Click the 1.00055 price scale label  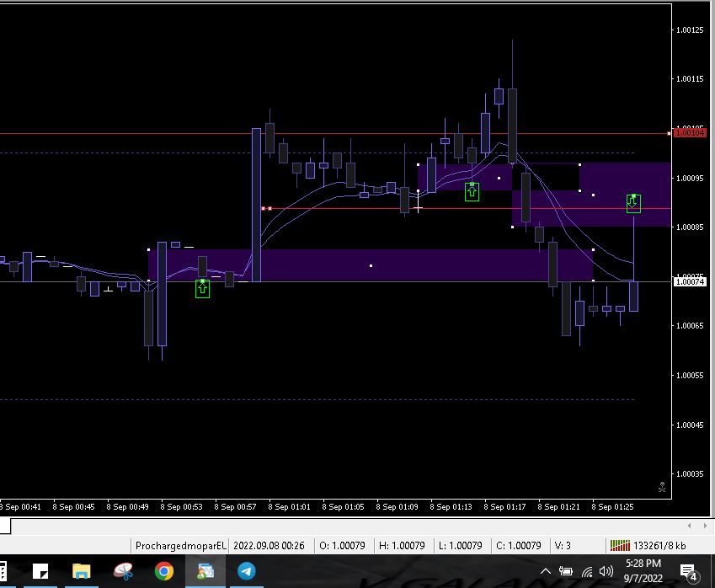(690, 376)
